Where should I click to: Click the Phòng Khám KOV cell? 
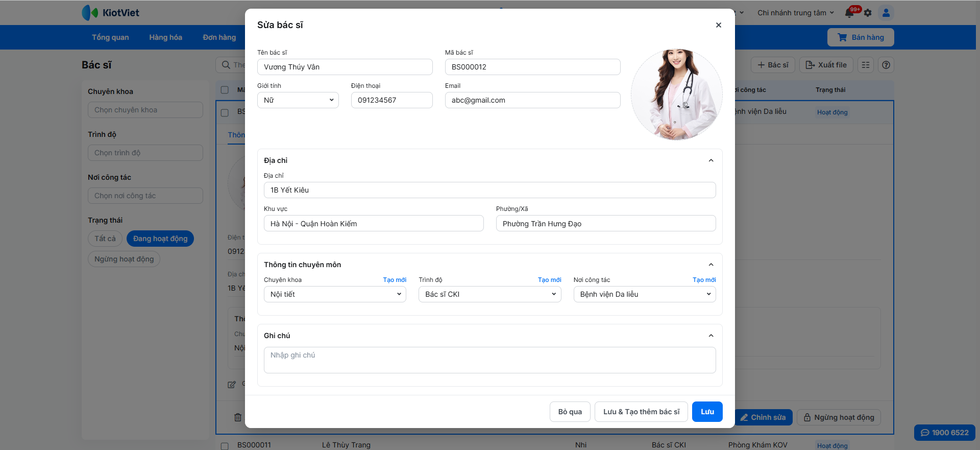tap(758, 445)
